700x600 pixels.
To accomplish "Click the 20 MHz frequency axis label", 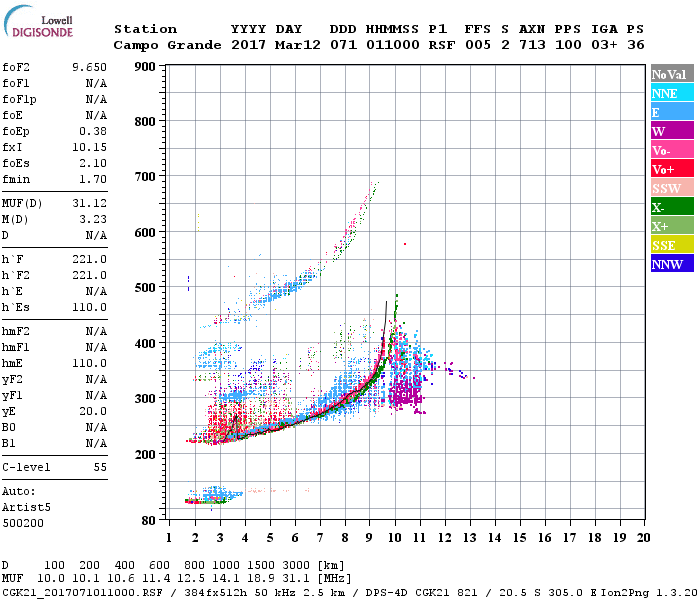I will point(643,538).
